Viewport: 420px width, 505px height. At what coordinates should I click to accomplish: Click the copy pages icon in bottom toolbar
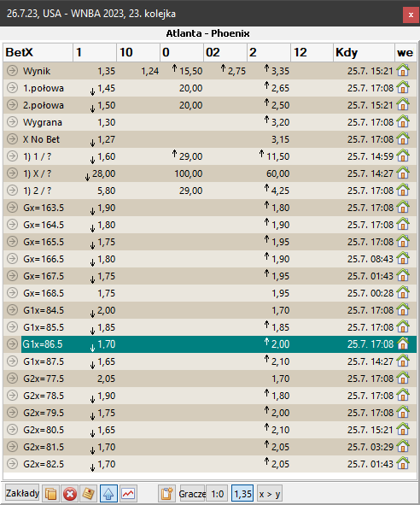coord(50,493)
